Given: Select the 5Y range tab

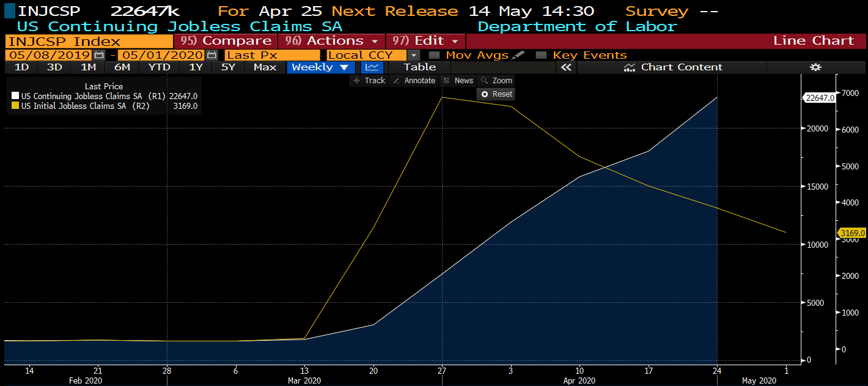Looking at the screenshot, I should tap(228, 67).
